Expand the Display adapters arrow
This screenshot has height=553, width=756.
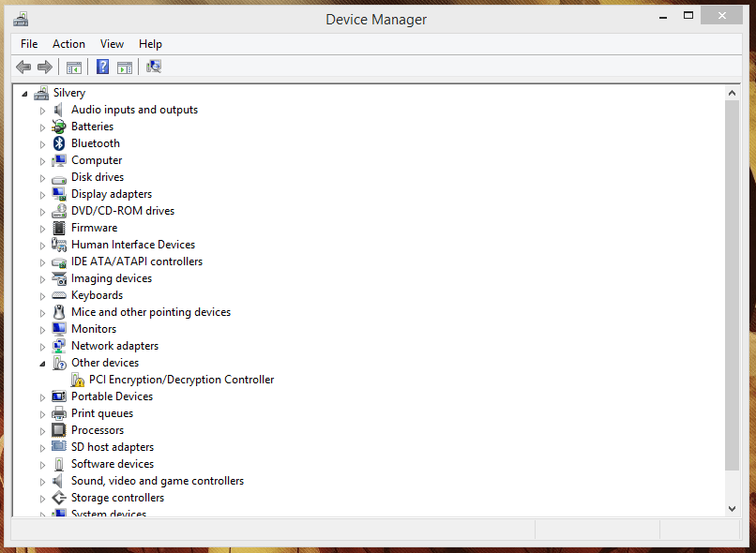(x=42, y=195)
